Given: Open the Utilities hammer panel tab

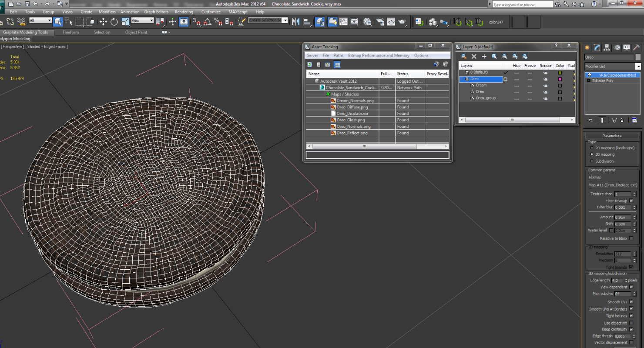Looking at the screenshot, I should tap(636, 47).
